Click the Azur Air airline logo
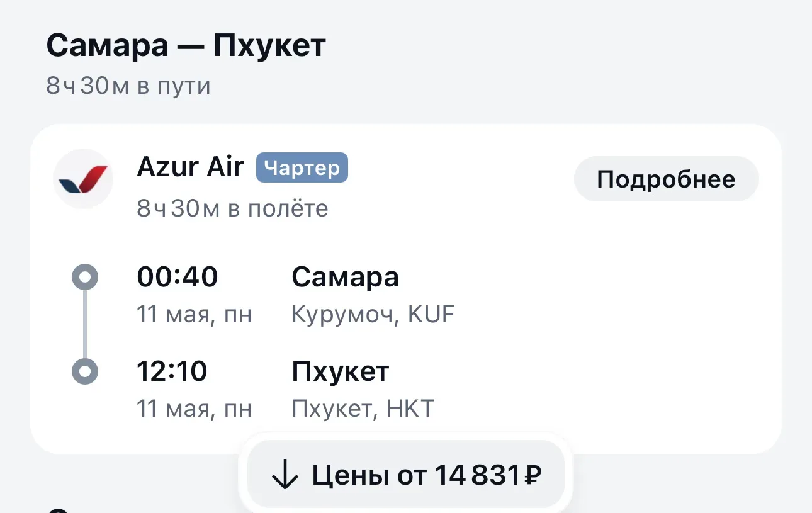 tap(83, 179)
